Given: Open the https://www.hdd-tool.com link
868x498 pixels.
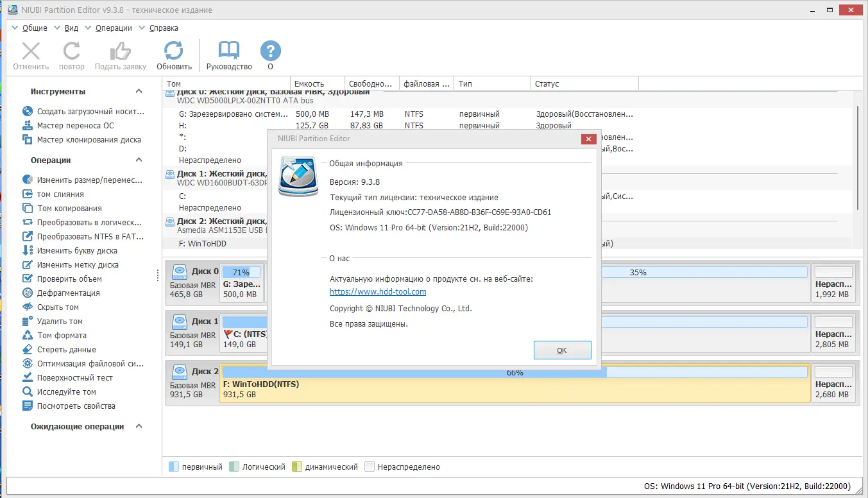Looking at the screenshot, I should (x=378, y=291).
